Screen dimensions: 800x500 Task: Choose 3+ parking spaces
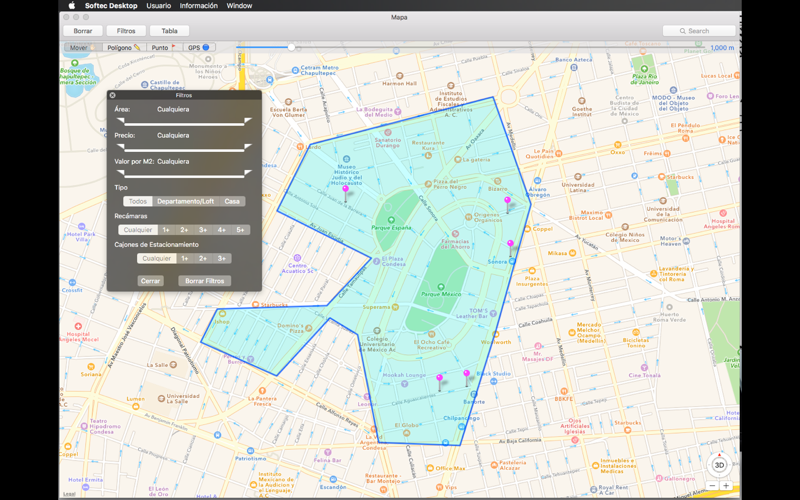[x=221, y=258]
